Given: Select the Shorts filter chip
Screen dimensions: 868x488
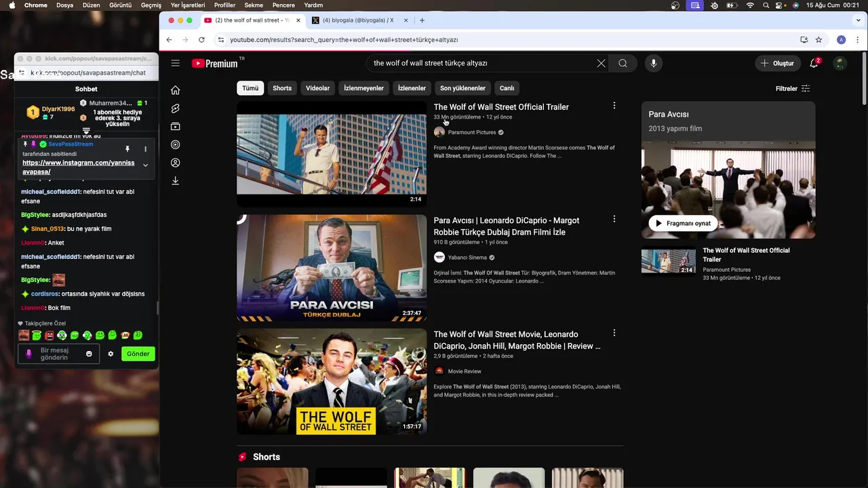Looking at the screenshot, I should 282,88.
